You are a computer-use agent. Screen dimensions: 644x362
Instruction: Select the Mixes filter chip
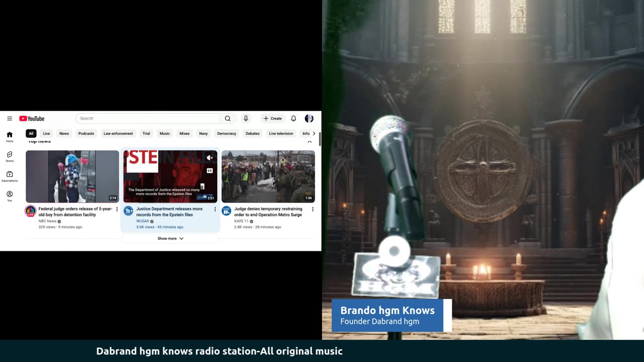(x=185, y=134)
